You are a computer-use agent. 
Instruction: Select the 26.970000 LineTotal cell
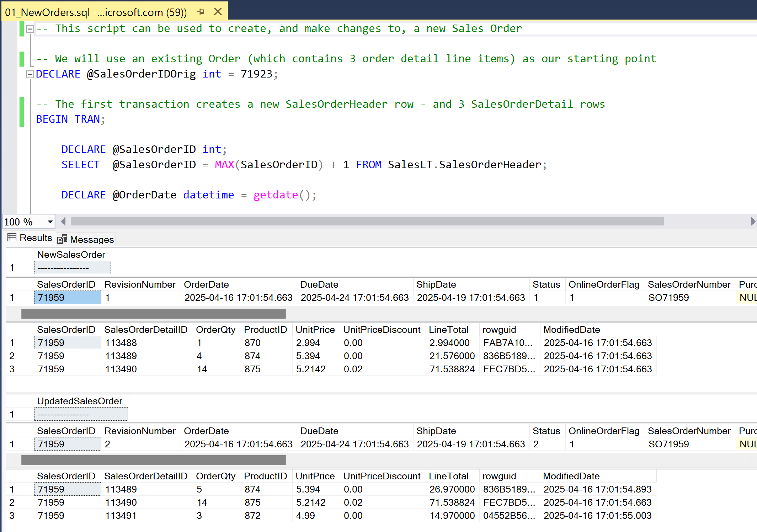(x=452, y=489)
